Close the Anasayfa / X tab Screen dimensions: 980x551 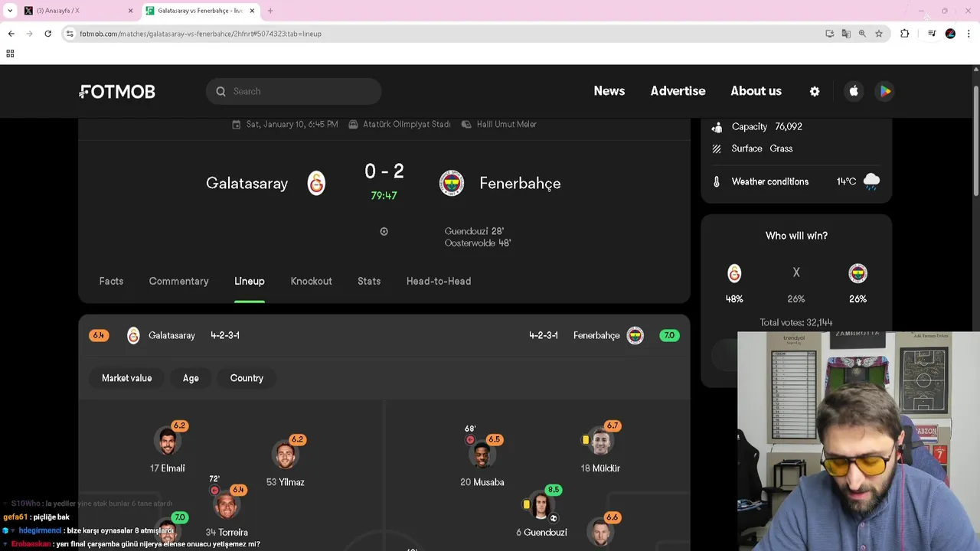[x=130, y=11]
